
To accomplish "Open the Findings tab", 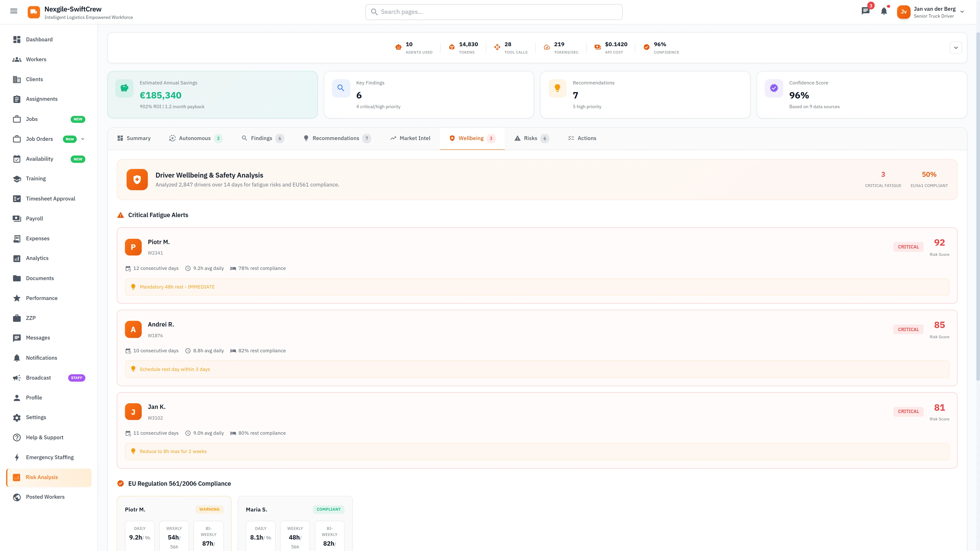I will click(262, 139).
